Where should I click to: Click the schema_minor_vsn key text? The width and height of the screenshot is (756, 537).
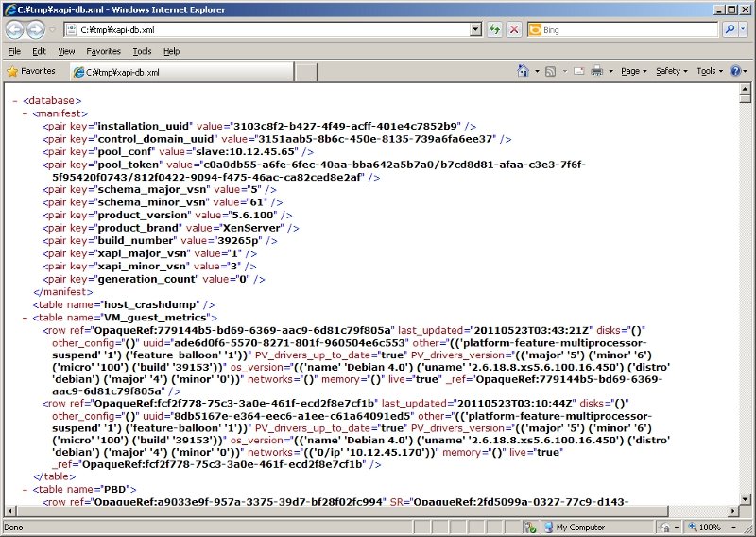point(152,202)
